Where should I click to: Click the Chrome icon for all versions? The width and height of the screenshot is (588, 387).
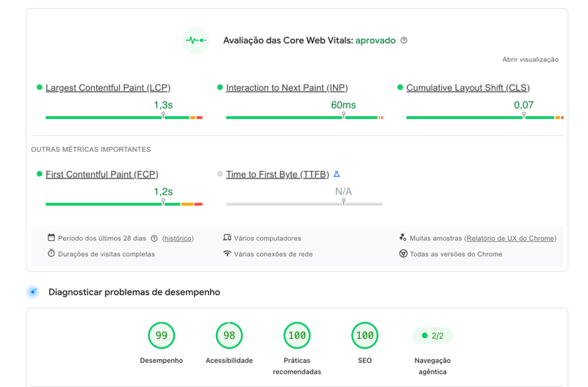403,253
